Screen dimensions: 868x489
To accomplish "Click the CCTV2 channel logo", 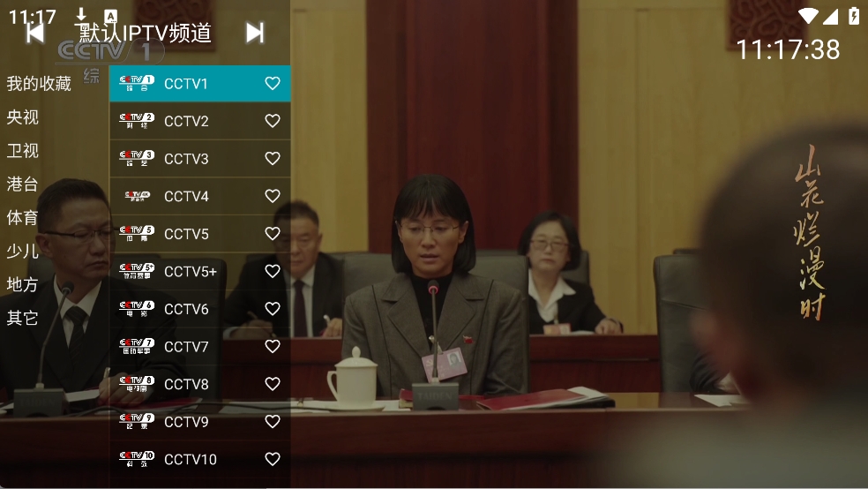I will 137,121.
